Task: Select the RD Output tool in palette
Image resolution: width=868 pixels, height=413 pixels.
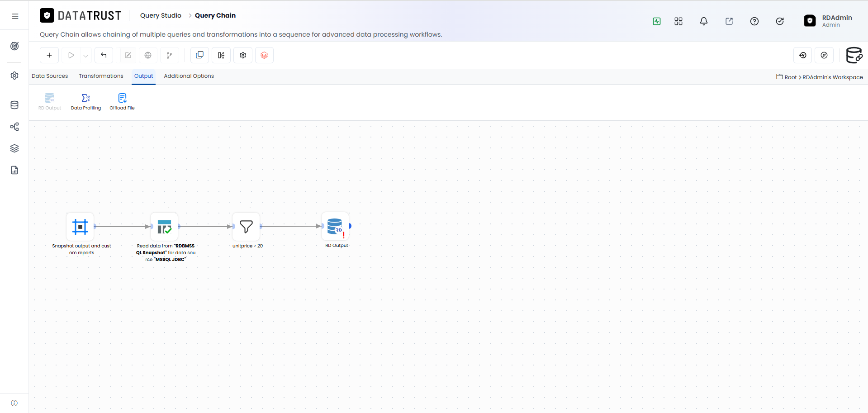Action: (x=50, y=102)
